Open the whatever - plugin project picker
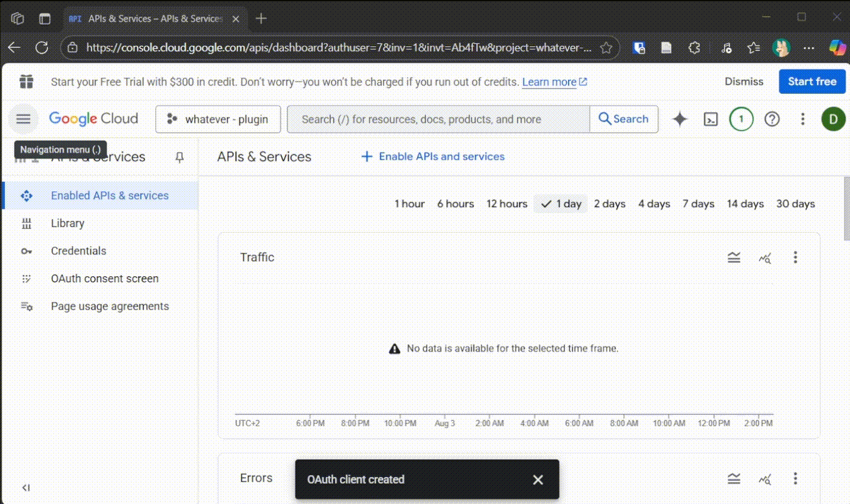The width and height of the screenshot is (850, 504). click(218, 119)
